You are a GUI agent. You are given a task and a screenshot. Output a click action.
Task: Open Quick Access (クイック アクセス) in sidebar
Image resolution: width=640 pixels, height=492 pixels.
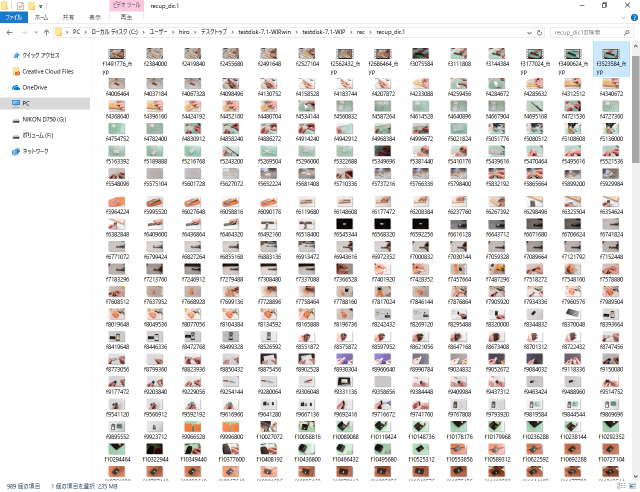pyautogui.click(x=40, y=55)
